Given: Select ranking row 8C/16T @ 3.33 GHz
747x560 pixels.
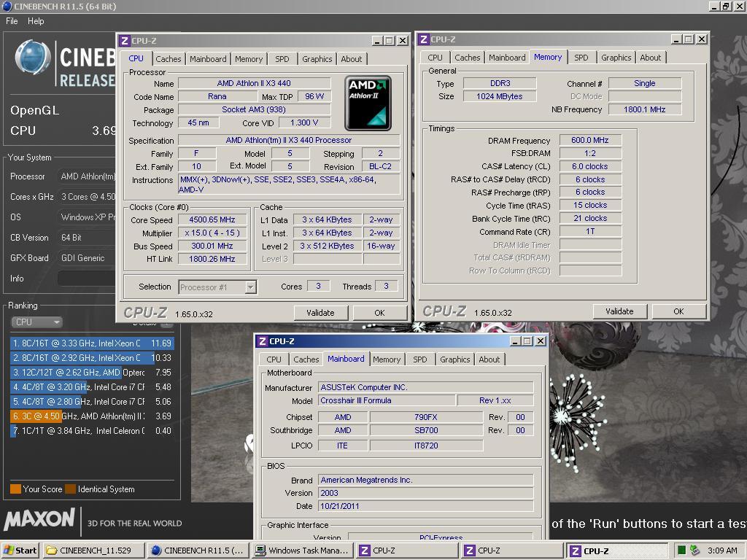Looking at the screenshot, I should click(x=92, y=343).
